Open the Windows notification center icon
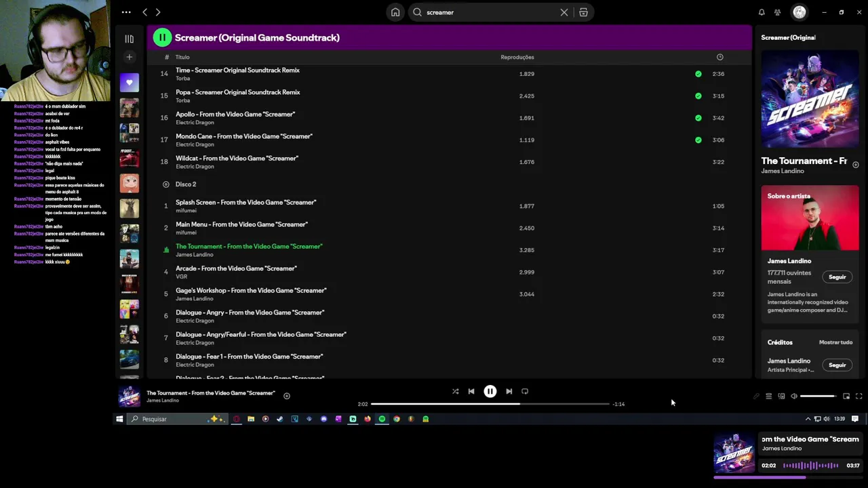Screen dimensions: 868x488 click(x=855, y=419)
